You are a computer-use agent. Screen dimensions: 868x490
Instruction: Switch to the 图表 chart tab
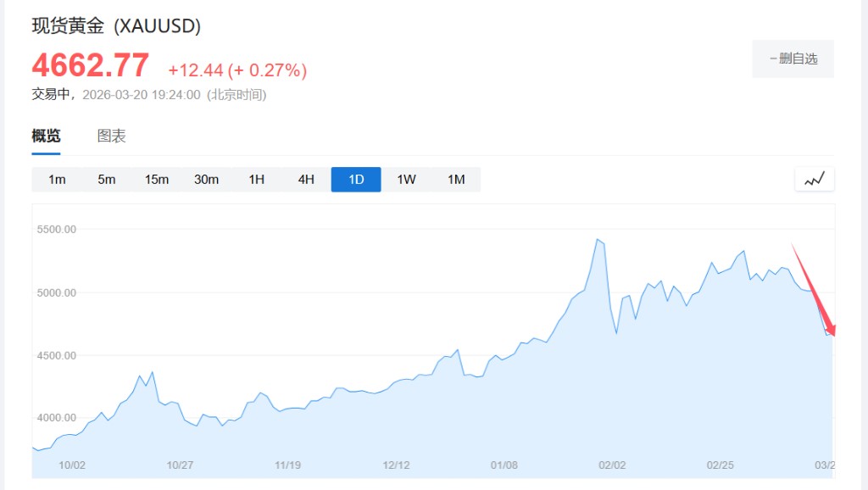111,136
